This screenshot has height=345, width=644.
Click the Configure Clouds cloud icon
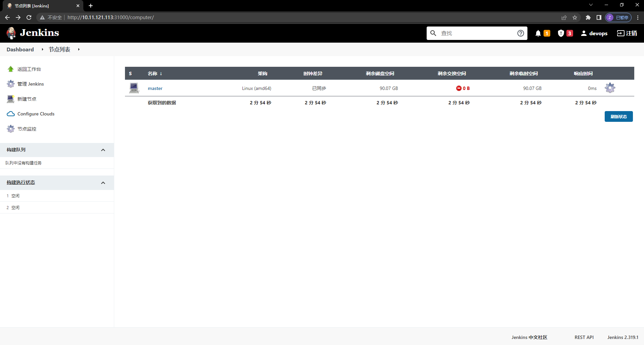pos(11,114)
